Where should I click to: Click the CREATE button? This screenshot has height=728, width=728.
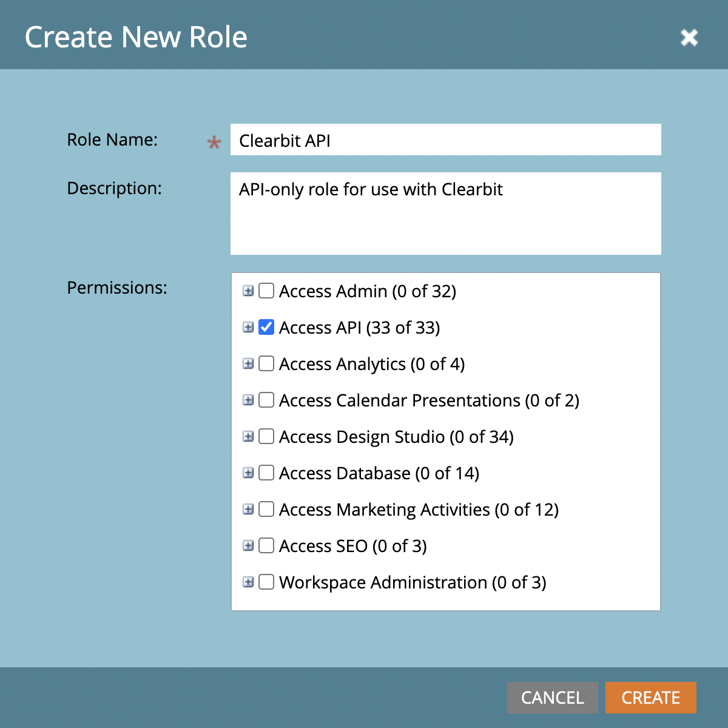click(651, 698)
